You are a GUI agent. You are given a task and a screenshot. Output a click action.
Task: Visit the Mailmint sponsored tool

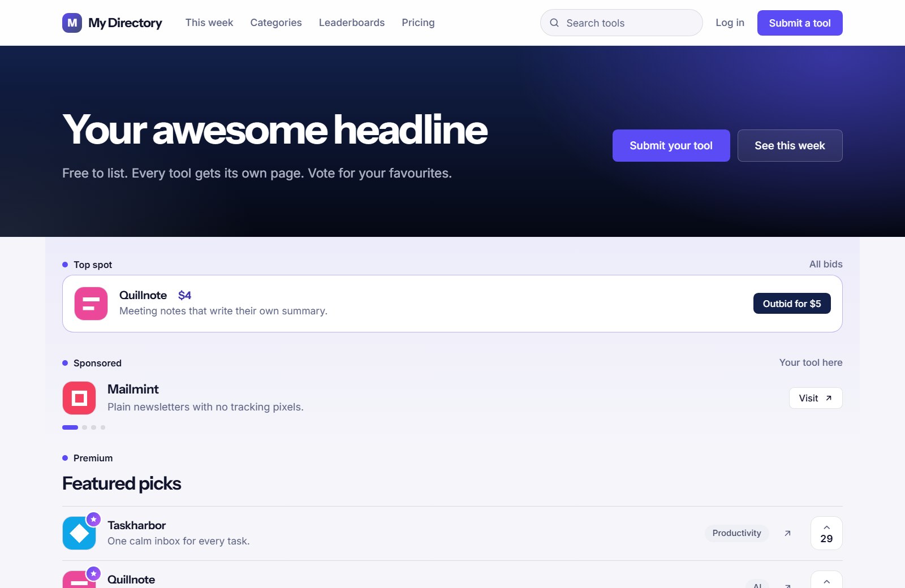tap(816, 398)
